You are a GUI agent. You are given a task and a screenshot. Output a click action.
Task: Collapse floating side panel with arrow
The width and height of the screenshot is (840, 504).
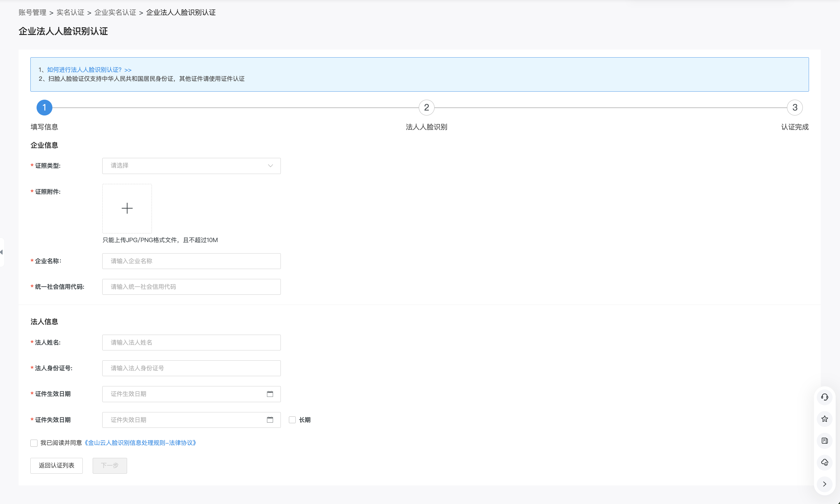coord(825,484)
